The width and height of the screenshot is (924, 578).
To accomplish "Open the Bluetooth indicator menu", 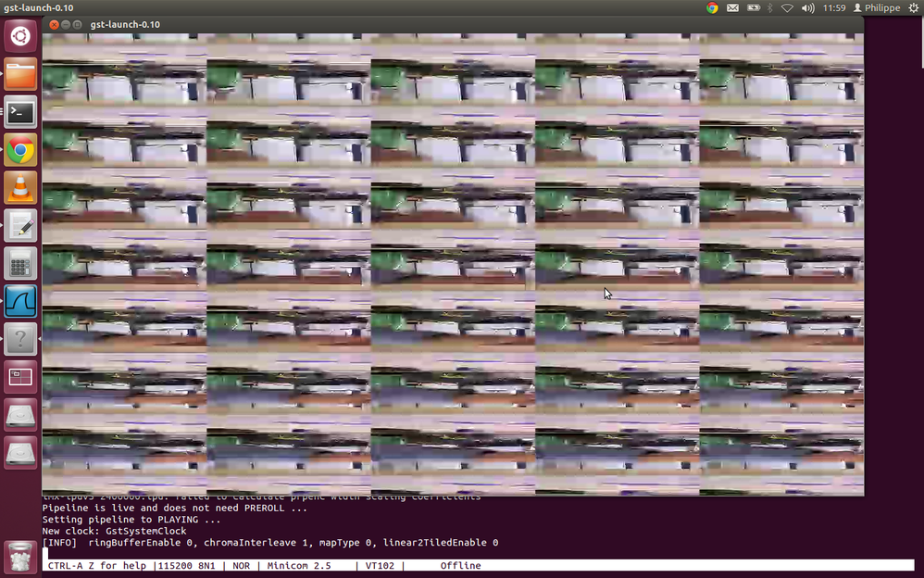I will pyautogui.click(x=769, y=7).
